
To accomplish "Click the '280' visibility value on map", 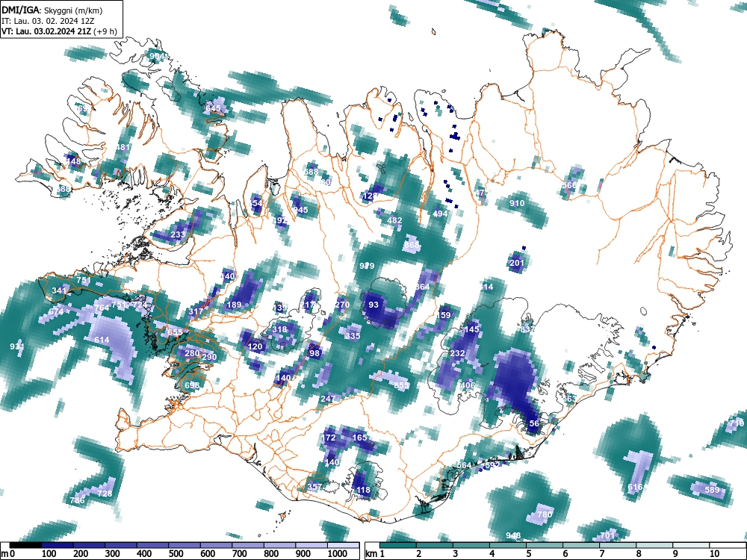I will 192,353.
